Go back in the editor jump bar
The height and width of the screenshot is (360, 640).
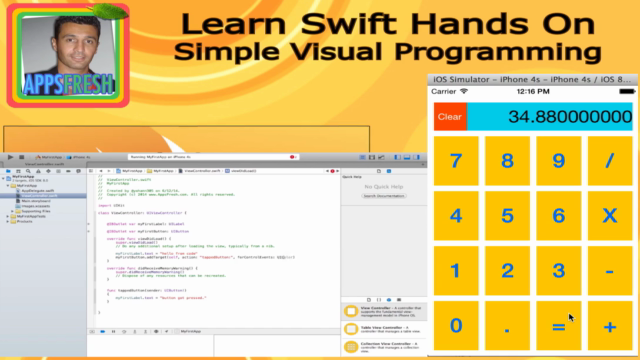point(101,171)
